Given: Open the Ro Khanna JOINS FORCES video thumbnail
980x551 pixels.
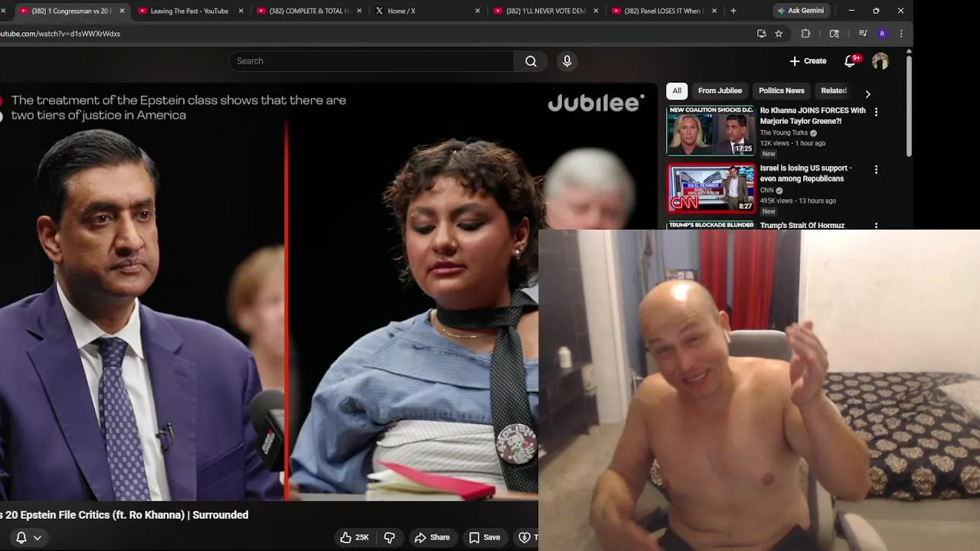Looking at the screenshot, I should pyautogui.click(x=710, y=131).
